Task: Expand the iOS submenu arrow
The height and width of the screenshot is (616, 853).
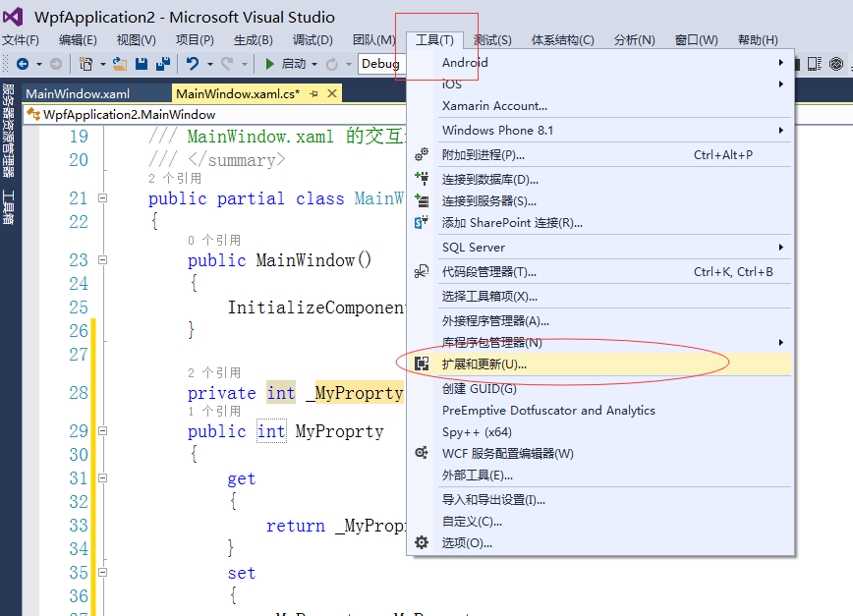Action: click(780, 84)
